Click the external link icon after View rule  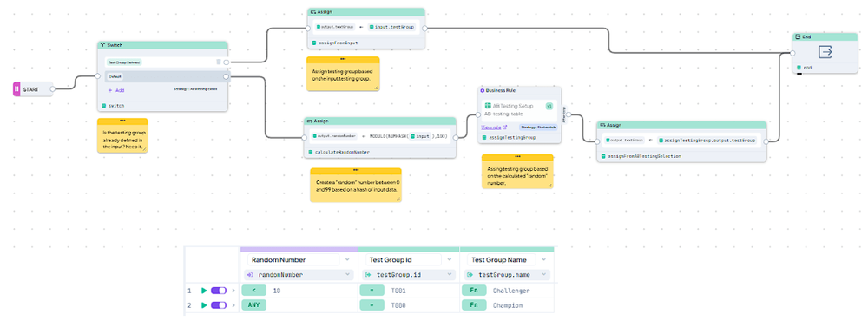tap(505, 127)
